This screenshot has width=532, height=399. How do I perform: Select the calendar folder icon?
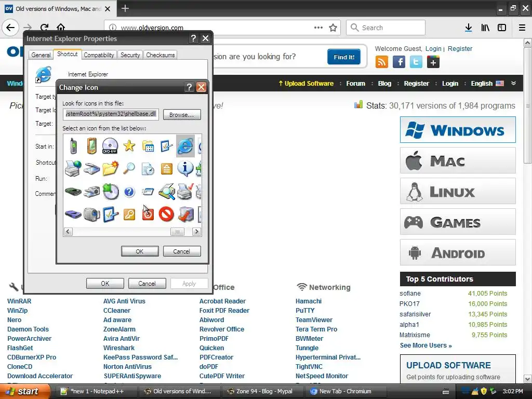coord(148,146)
